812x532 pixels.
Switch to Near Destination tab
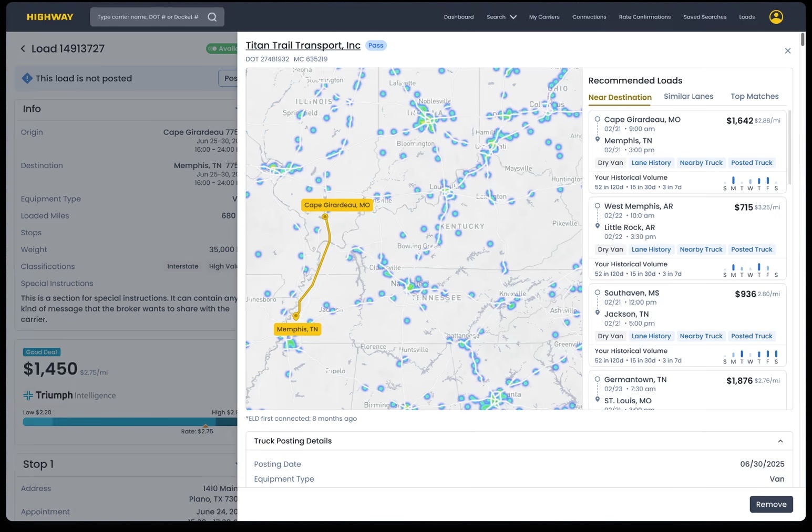coord(620,97)
